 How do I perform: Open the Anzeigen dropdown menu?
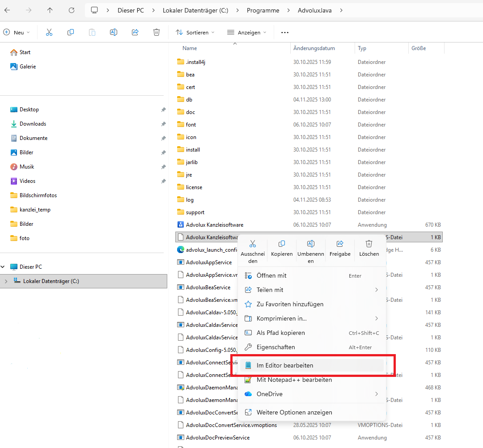246,32
